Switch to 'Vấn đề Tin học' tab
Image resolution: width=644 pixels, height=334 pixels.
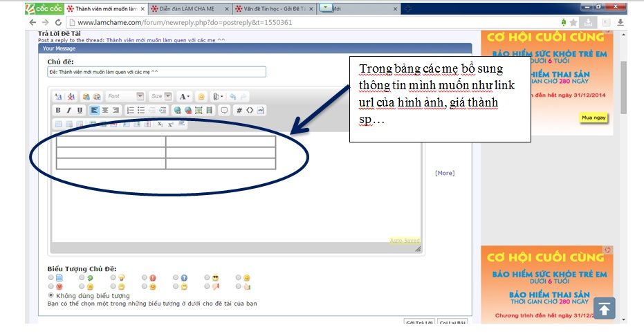270,9
